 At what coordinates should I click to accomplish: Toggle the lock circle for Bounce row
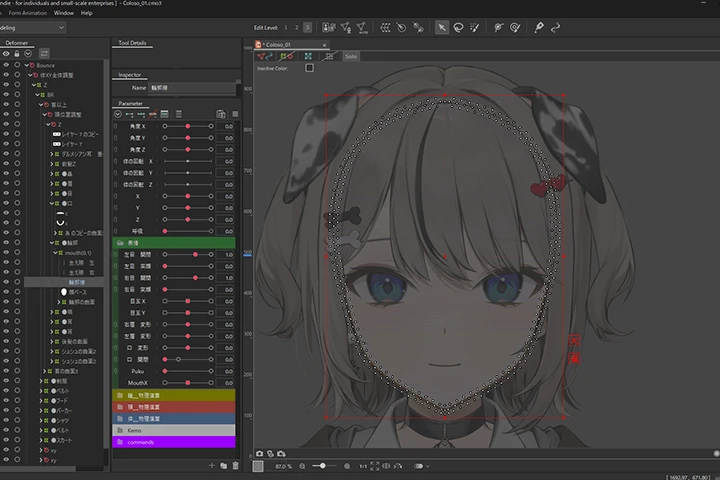[x=17, y=65]
